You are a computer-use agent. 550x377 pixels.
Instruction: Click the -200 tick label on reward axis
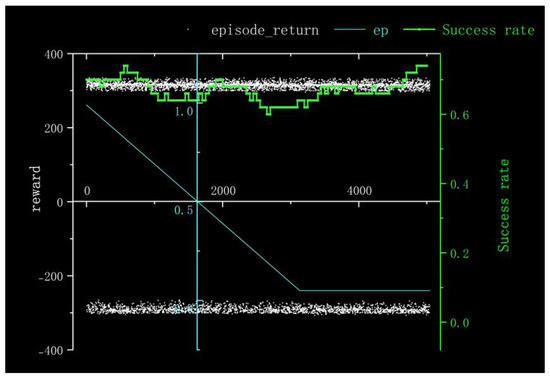(x=51, y=276)
